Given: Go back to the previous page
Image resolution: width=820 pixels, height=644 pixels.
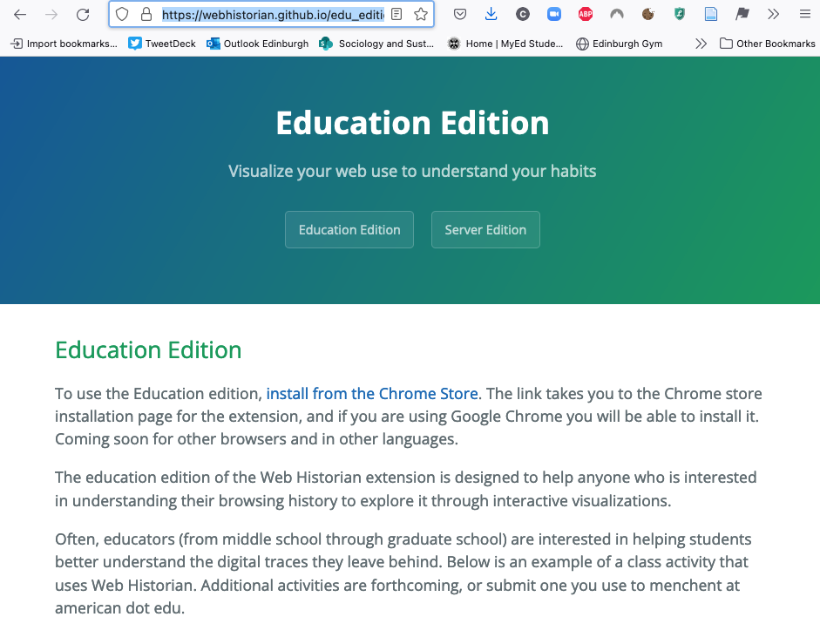Looking at the screenshot, I should coord(20,15).
